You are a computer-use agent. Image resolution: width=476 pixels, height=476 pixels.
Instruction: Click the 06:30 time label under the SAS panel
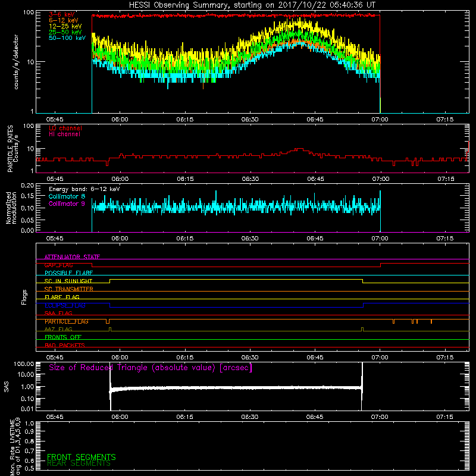tap(250, 417)
